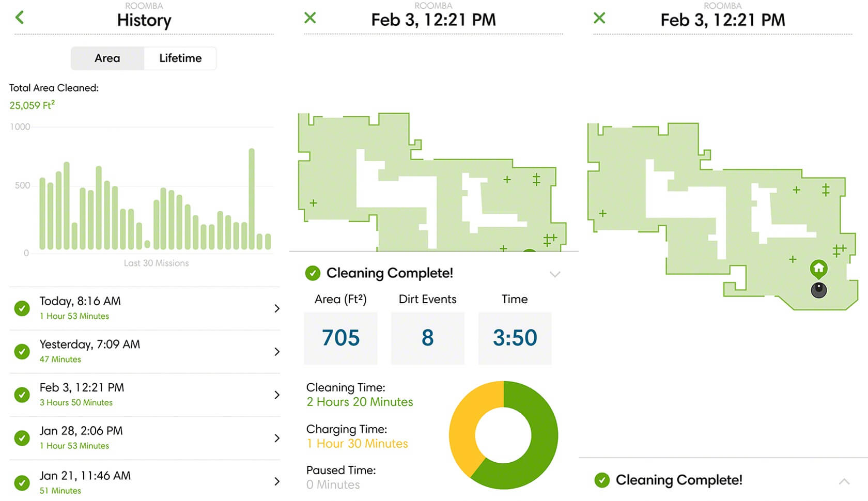Tap the tallest bar in the area chart
This screenshot has height=501, width=868.
click(x=252, y=199)
